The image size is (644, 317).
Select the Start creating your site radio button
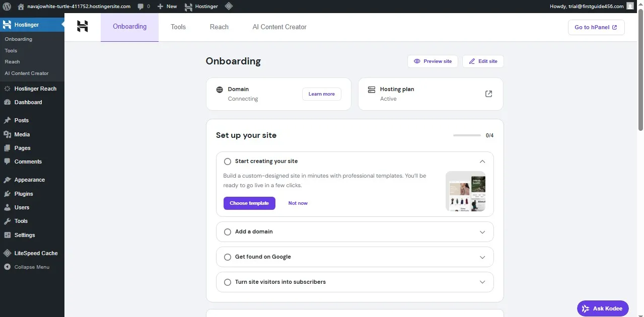[228, 161]
